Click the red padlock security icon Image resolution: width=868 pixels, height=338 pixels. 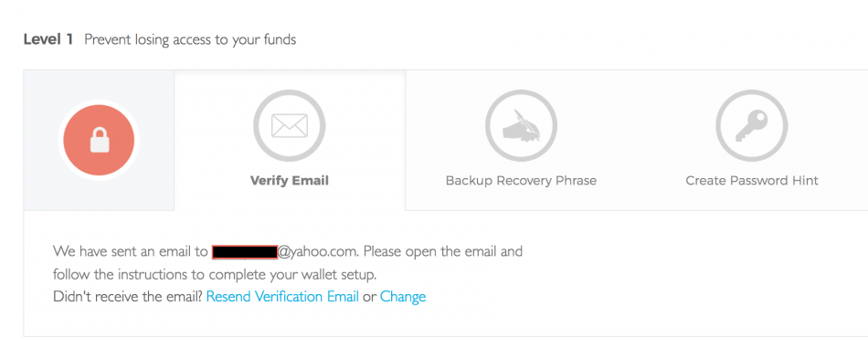99,140
